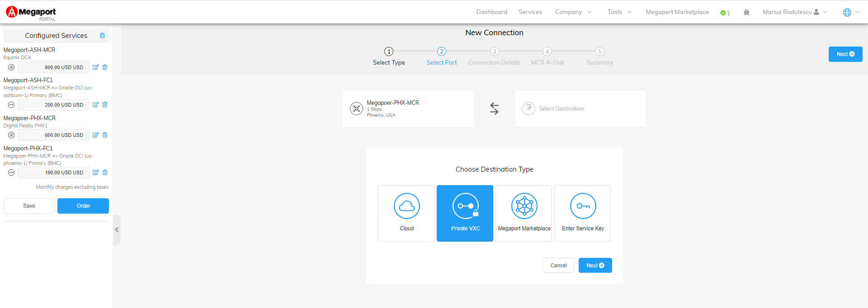The height and width of the screenshot is (308, 868).
Task: Clear all Configured Services with trash icon
Action: [x=102, y=36]
